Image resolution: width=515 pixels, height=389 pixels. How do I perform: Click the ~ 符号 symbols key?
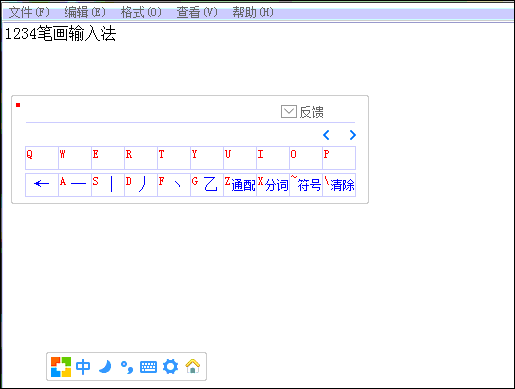pos(306,185)
